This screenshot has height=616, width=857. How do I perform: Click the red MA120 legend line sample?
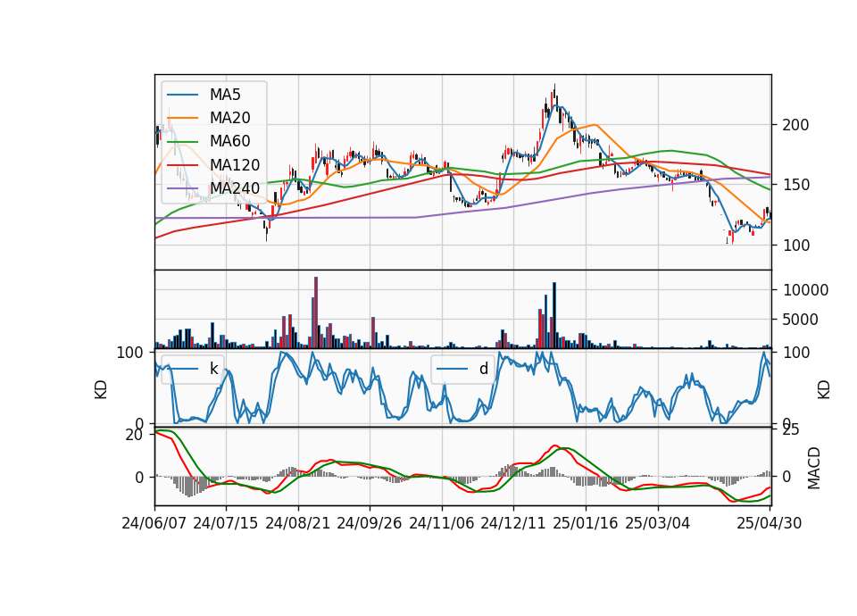(182, 165)
